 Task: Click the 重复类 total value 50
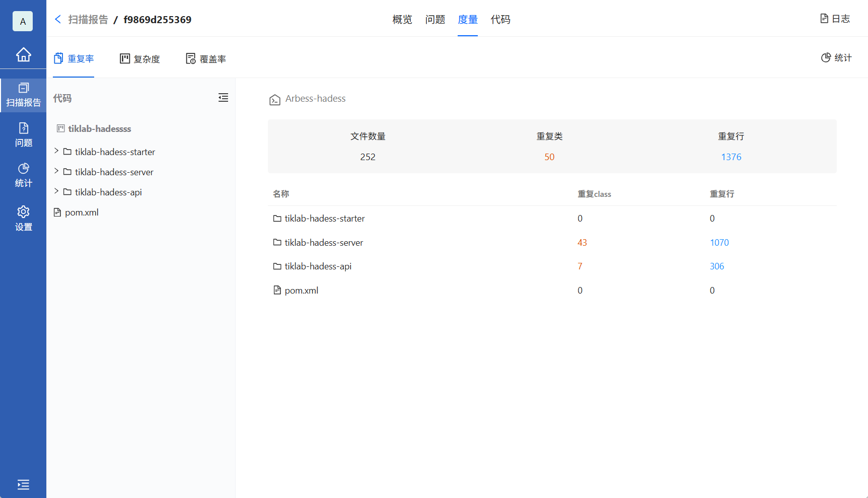click(x=549, y=157)
